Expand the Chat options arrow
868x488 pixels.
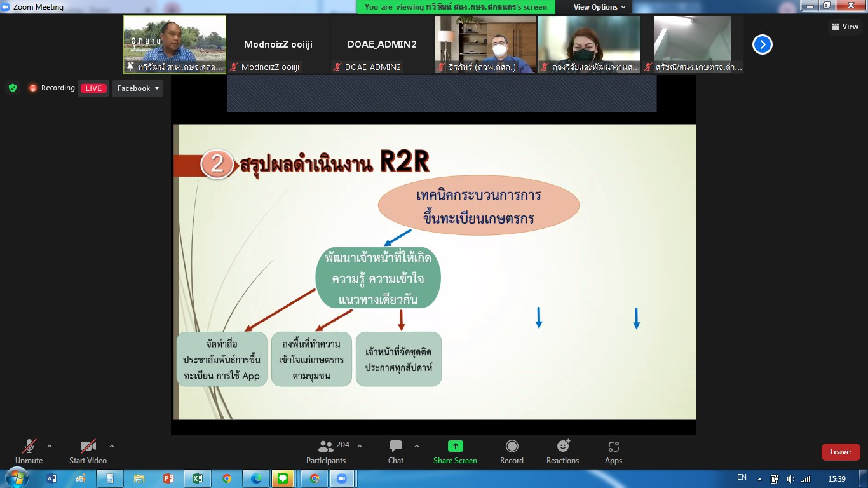coord(417,446)
